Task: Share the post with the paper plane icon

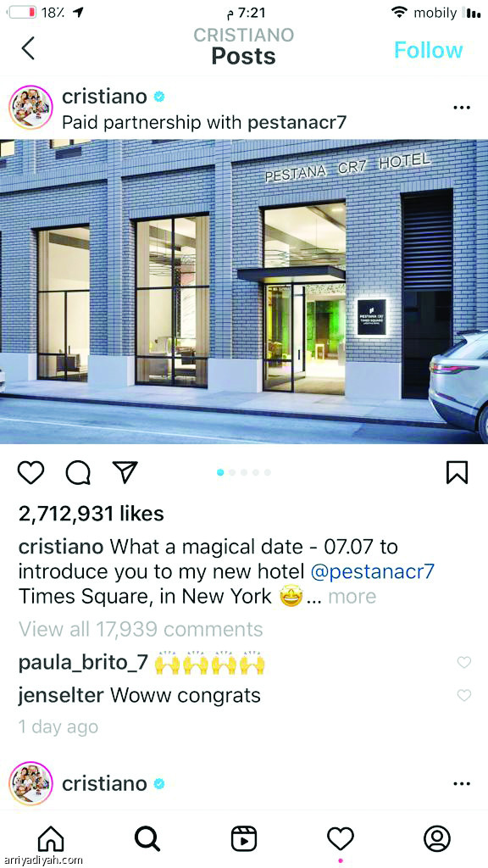Action: point(125,472)
